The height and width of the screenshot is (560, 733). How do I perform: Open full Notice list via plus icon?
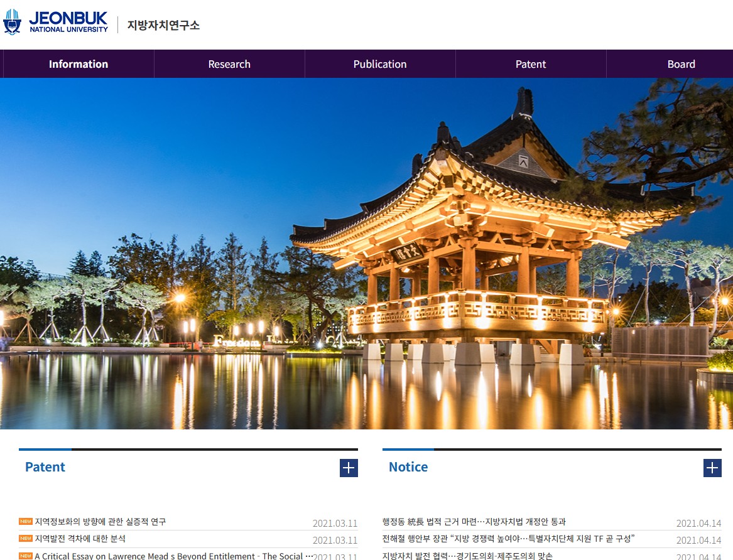[712, 468]
